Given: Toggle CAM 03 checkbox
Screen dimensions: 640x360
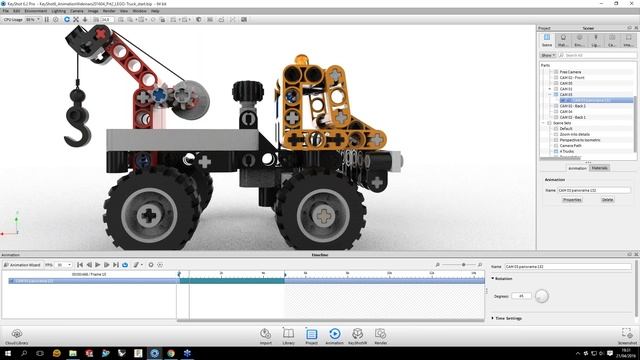Looking at the screenshot, I should [x=556, y=94].
